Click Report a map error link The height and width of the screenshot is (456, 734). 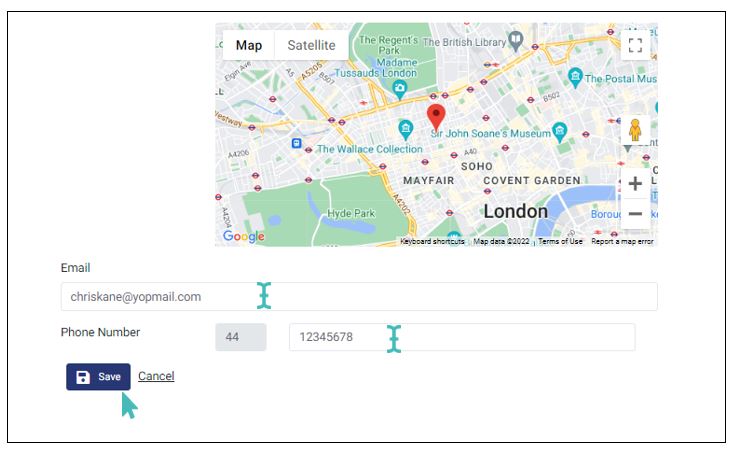click(x=622, y=242)
